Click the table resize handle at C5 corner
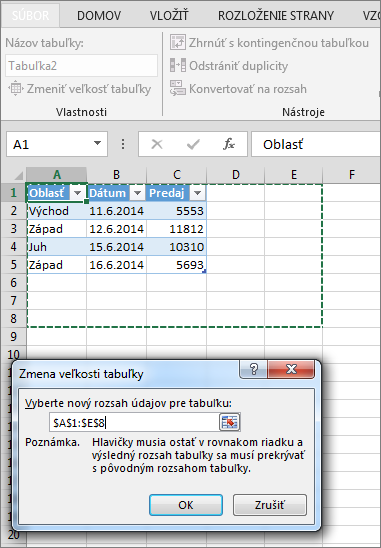Viewport: 381px width, 548px height. pyautogui.click(x=204, y=271)
